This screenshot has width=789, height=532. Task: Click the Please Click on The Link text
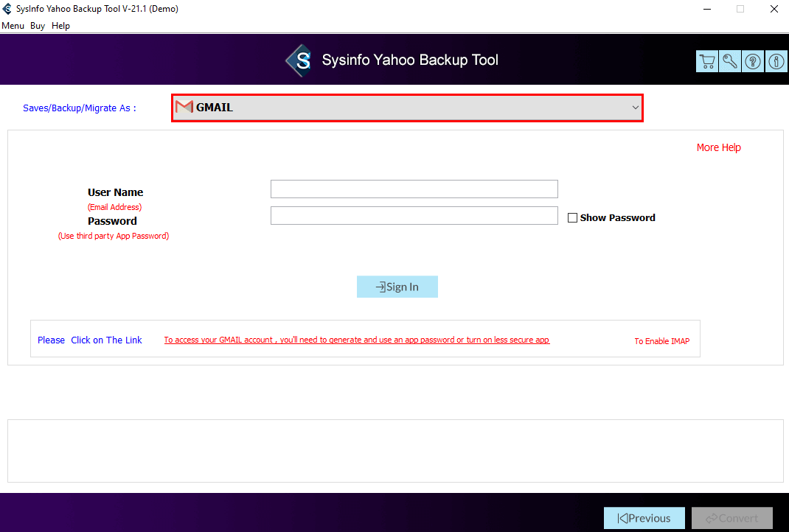pyautogui.click(x=89, y=340)
